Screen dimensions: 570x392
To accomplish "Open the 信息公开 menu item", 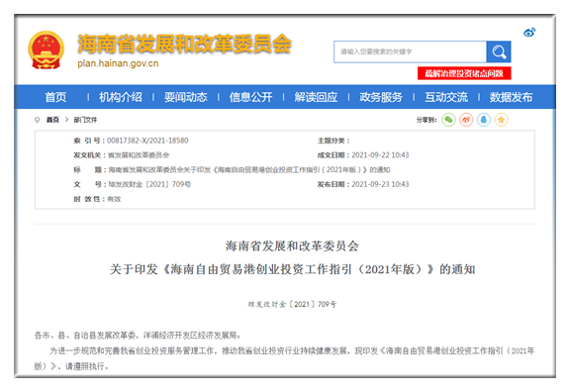I will (x=250, y=97).
